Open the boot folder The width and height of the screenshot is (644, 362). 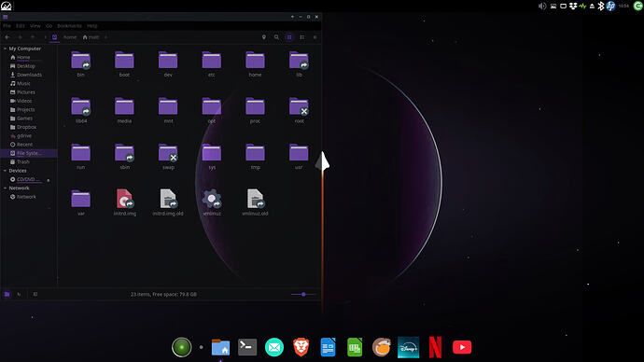coord(124,61)
